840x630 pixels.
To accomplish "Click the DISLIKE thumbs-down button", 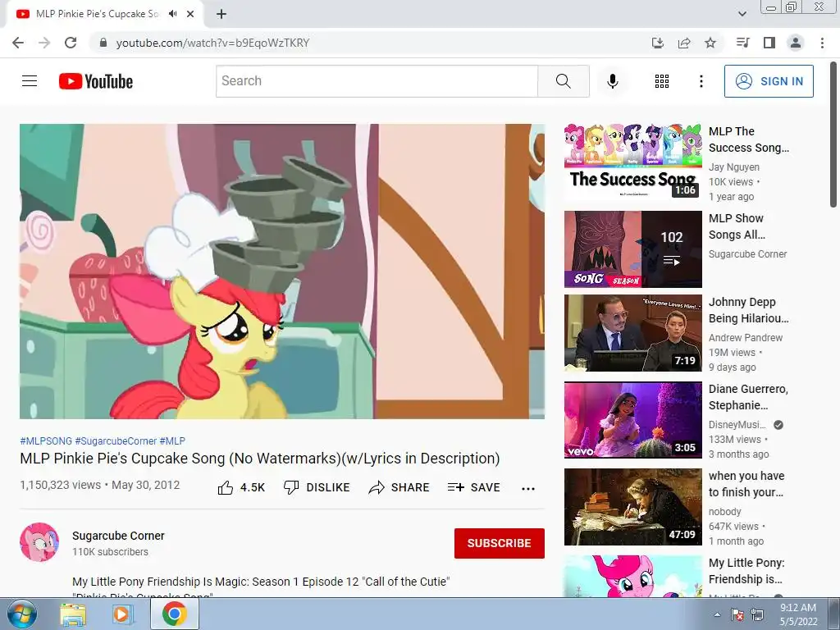I will (x=317, y=487).
